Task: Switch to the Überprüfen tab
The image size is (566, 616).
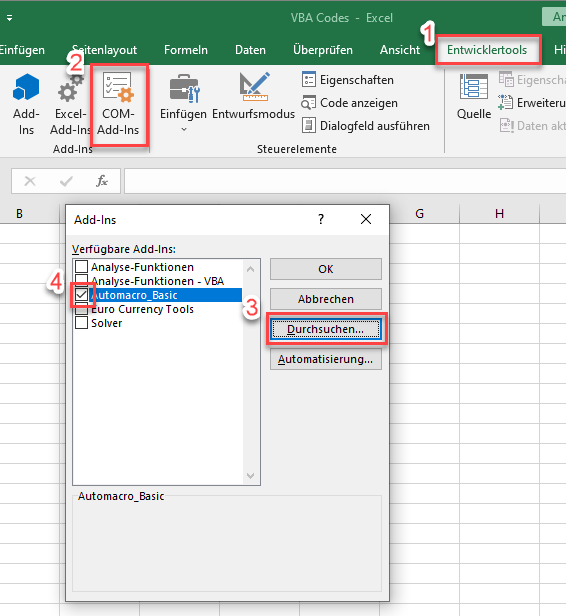Action: (323, 50)
